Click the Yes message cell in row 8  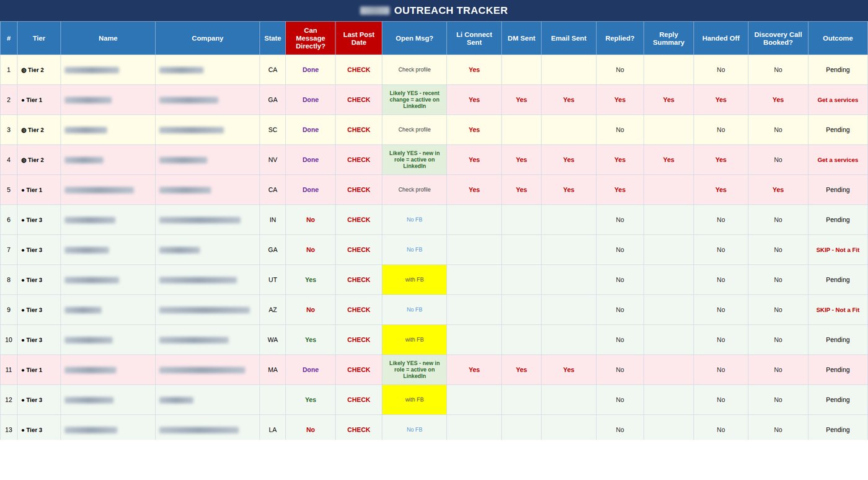(311, 280)
